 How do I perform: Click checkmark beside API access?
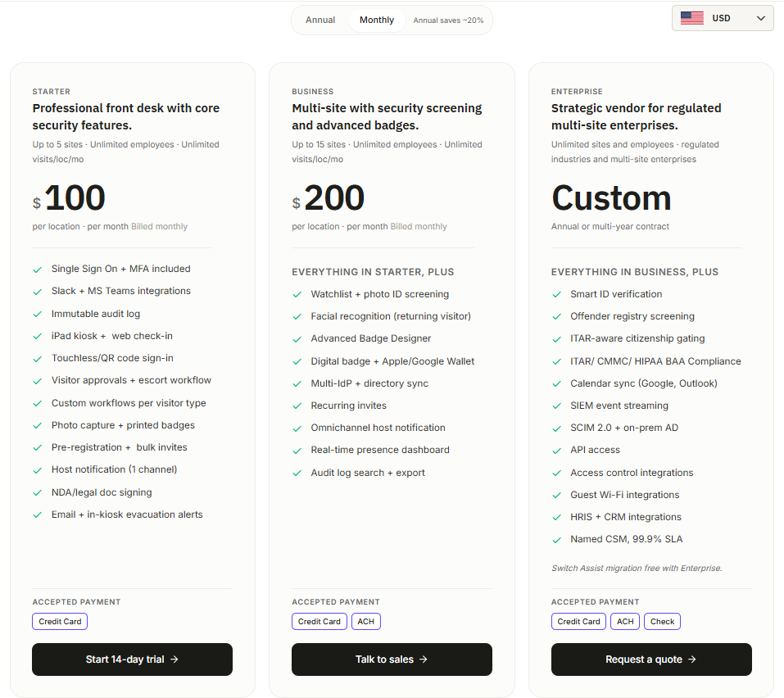pos(556,451)
